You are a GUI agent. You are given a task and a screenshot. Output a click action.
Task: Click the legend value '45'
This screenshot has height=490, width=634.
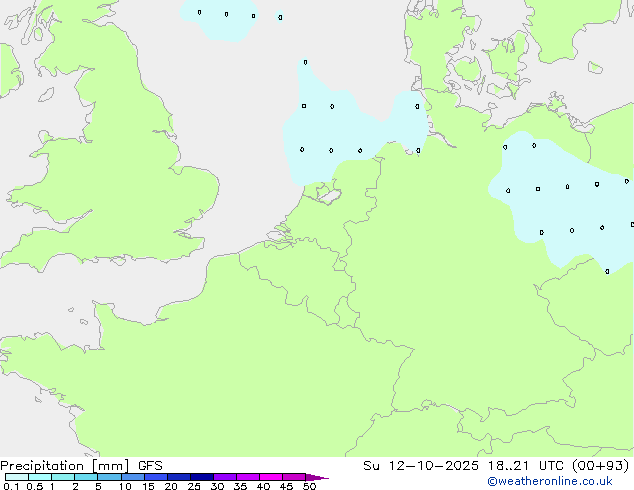(286, 486)
